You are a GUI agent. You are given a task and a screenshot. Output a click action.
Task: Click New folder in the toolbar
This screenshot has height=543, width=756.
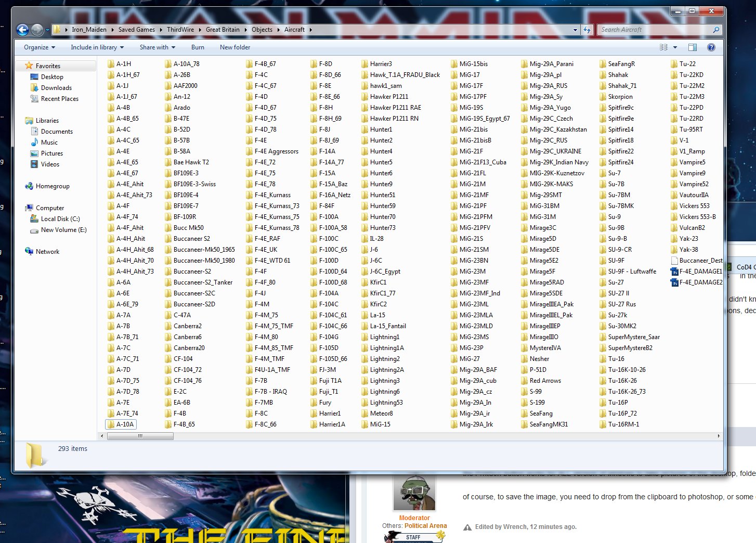(x=235, y=47)
